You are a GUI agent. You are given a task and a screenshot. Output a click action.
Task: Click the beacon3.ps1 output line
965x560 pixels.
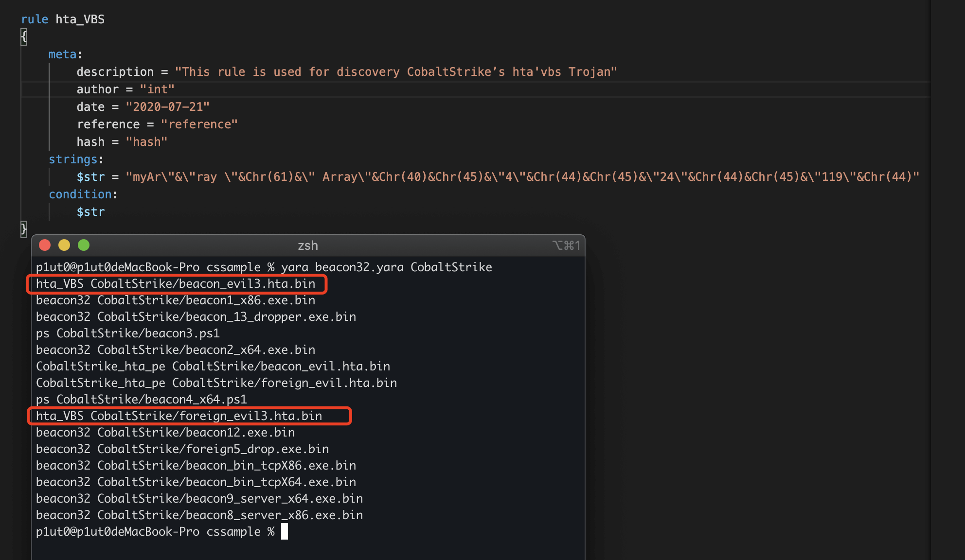[x=128, y=333]
